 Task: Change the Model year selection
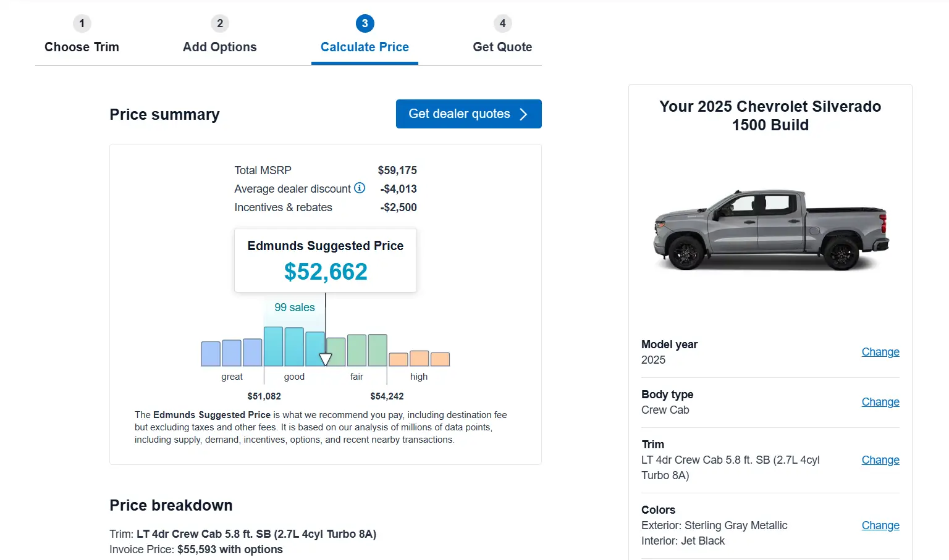click(880, 352)
